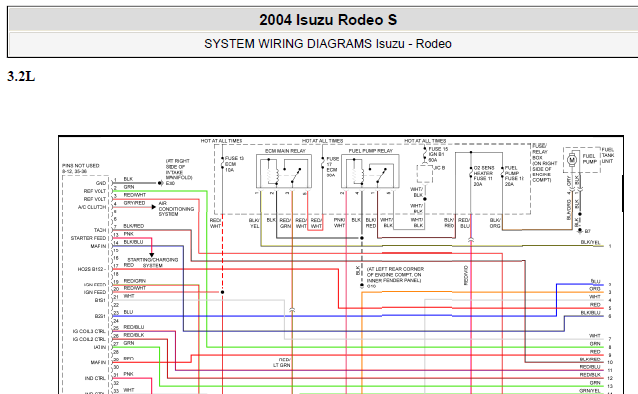Image resolution: width=638 pixels, height=394 pixels.
Task: Click the "AT LEFT REAR CORNER" ground location note
Action: click(x=395, y=275)
